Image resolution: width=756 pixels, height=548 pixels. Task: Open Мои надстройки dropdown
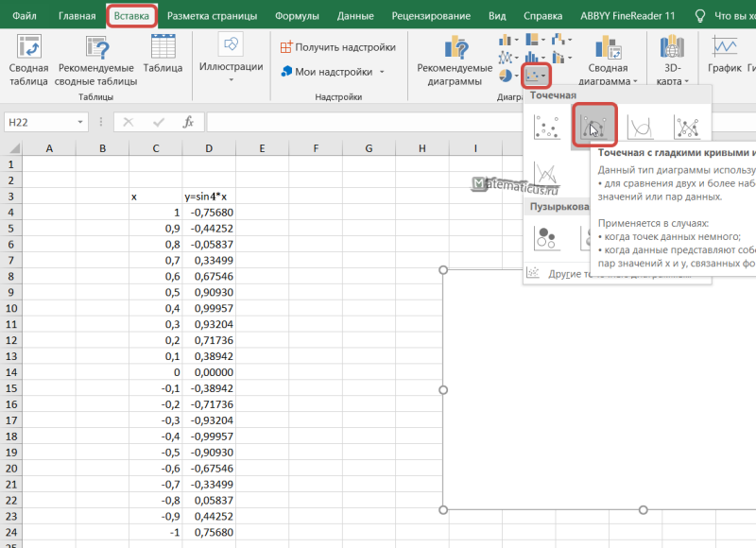click(x=333, y=72)
